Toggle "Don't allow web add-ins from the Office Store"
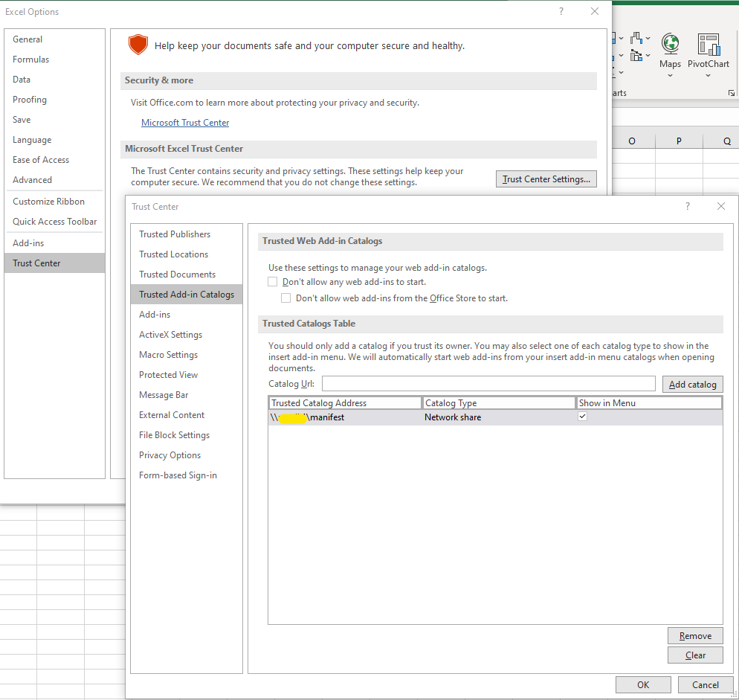 pos(286,298)
